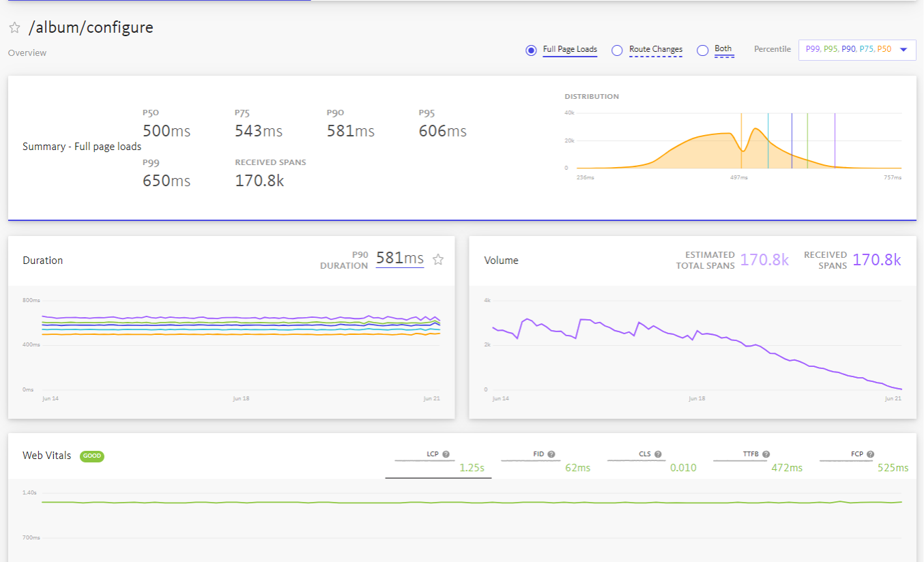The image size is (924, 562).
Task: Open FID help question mark
Action: (551, 454)
